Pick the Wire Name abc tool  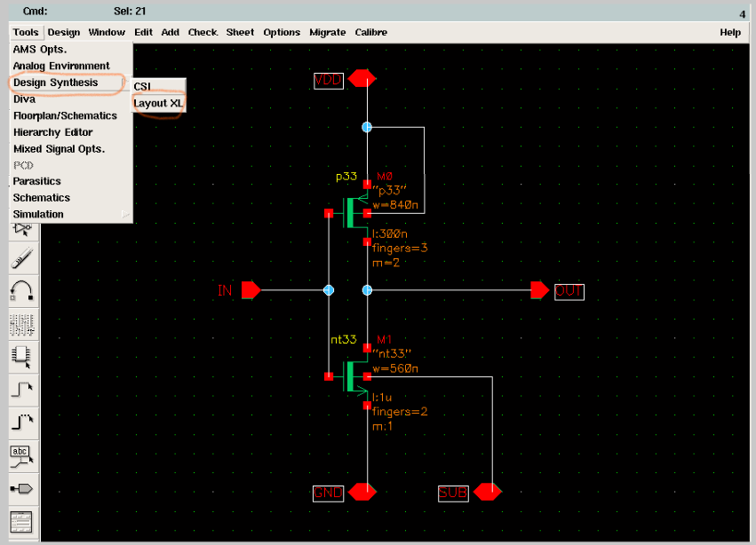click(22, 456)
